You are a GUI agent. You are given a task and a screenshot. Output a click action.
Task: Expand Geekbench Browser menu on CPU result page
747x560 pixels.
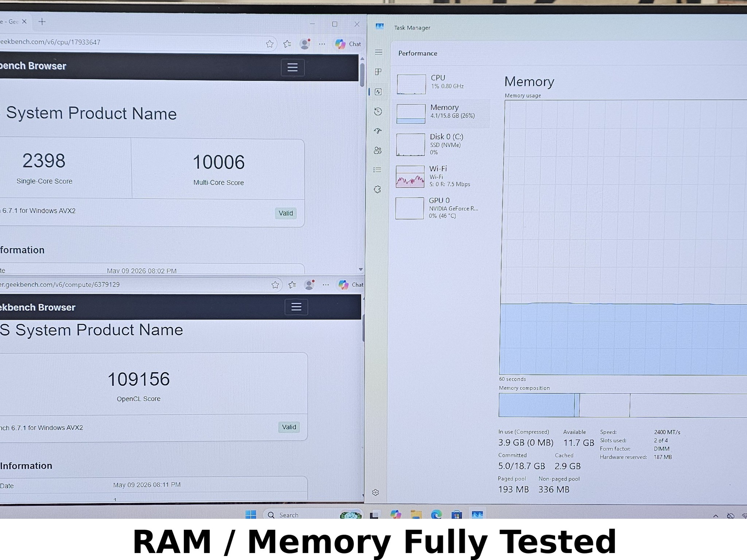293,67
